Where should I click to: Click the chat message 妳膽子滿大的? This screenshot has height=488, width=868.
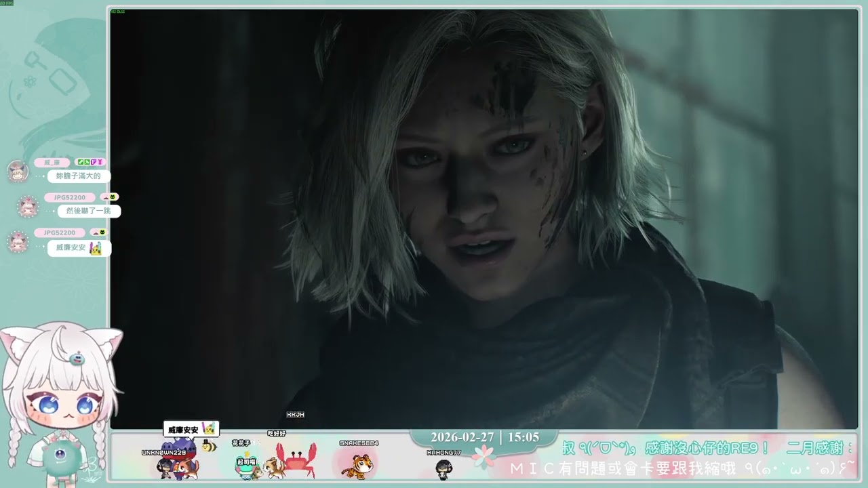point(79,176)
